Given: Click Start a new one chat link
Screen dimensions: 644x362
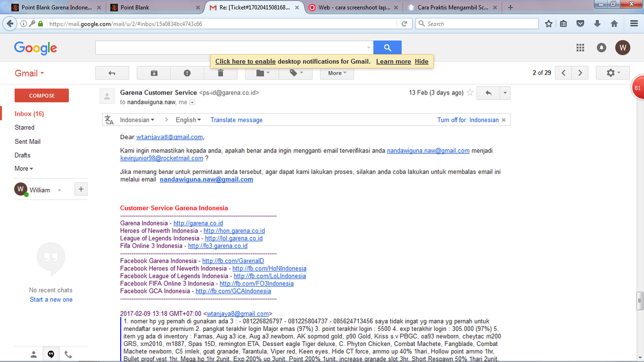Looking at the screenshot, I should coord(51,300).
